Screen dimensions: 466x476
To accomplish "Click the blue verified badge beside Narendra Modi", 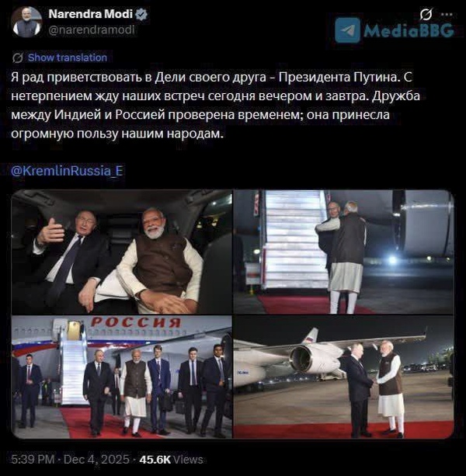I will (141, 14).
